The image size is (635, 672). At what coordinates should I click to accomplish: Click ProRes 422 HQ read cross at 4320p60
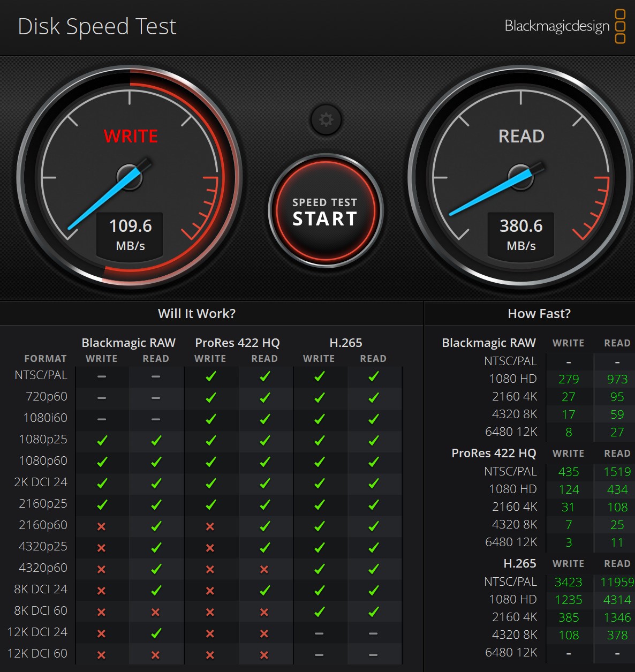264,569
